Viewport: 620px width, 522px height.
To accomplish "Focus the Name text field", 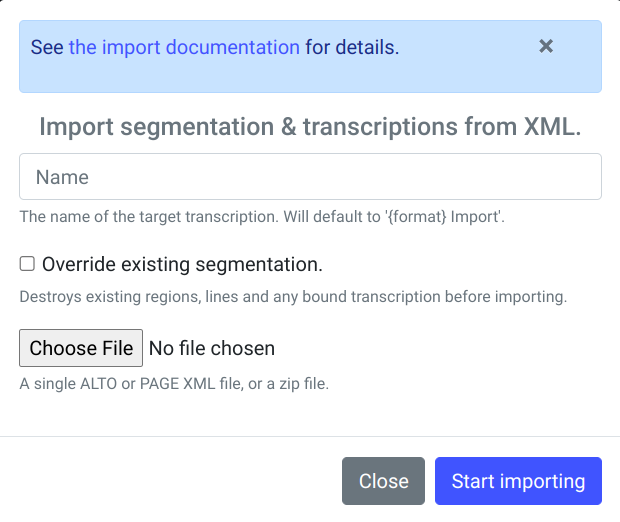I will 310,177.
